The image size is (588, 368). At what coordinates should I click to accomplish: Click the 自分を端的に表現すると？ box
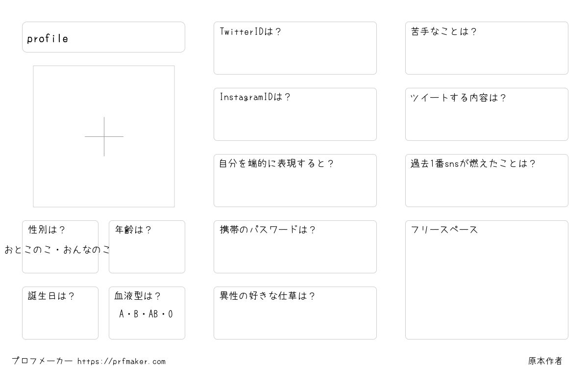pos(295,181)
